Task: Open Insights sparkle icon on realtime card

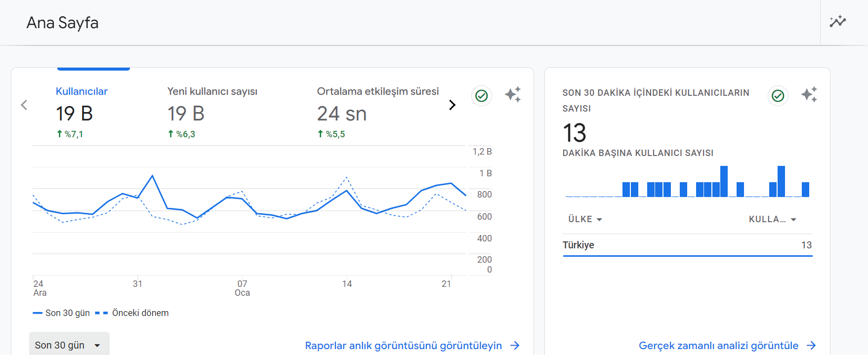Action: click(x=809, y=94)
